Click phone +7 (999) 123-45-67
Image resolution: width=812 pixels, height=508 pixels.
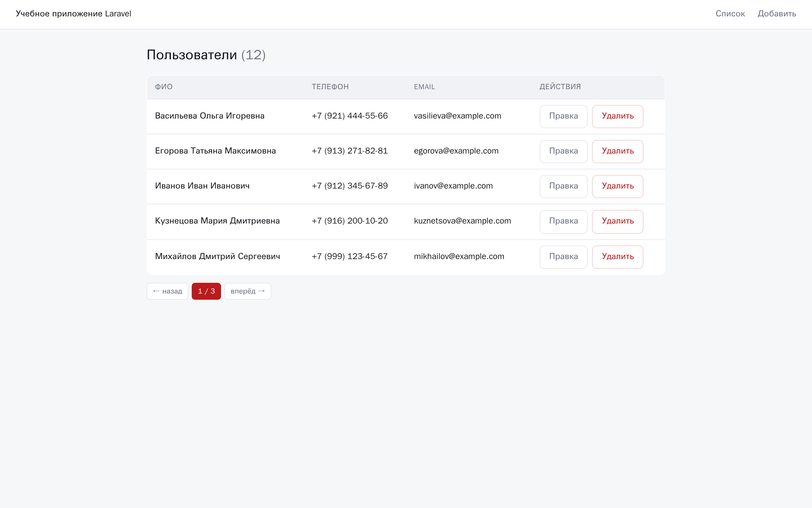point(350,256)
